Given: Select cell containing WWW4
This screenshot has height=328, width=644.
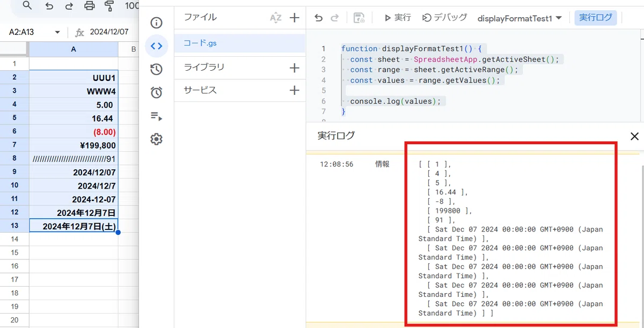Looking at the screenshot, I should click(x=74, y=91).
